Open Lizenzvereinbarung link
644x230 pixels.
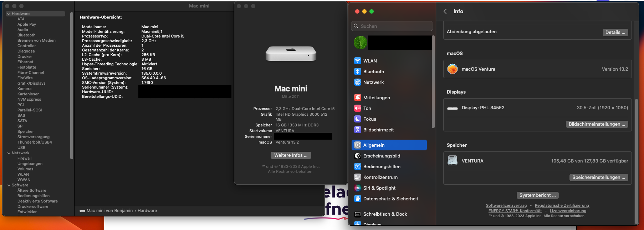tap(568, 211)
